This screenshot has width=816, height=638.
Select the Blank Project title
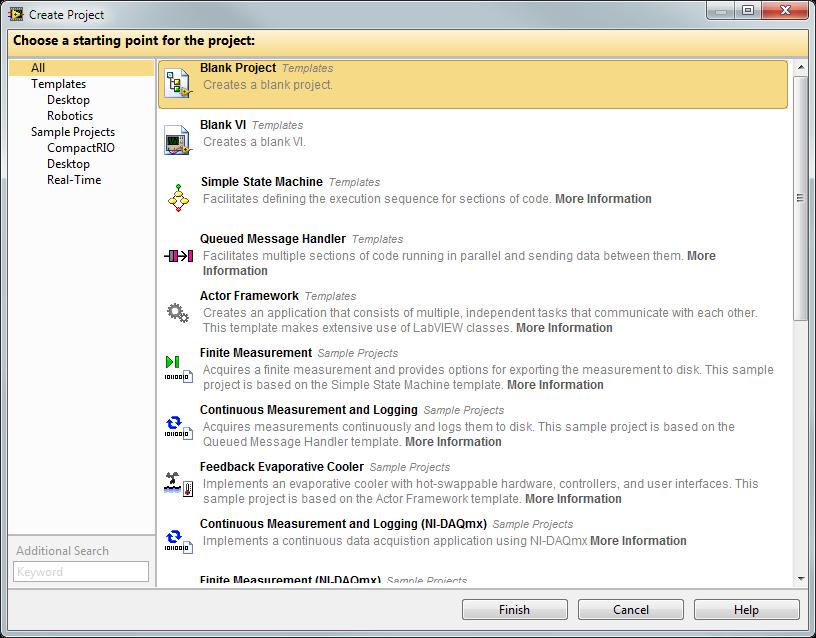pos(238,68)
